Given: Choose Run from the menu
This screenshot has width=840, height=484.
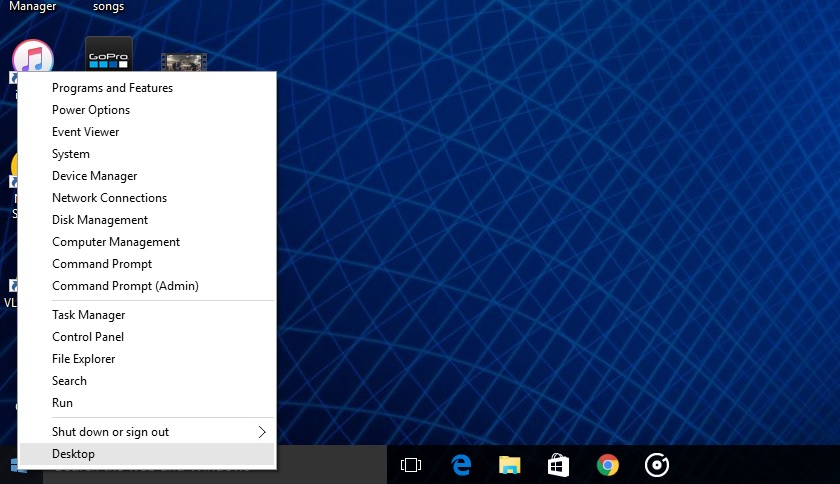Looking at the screenshot, I should [x=147, y=403].
